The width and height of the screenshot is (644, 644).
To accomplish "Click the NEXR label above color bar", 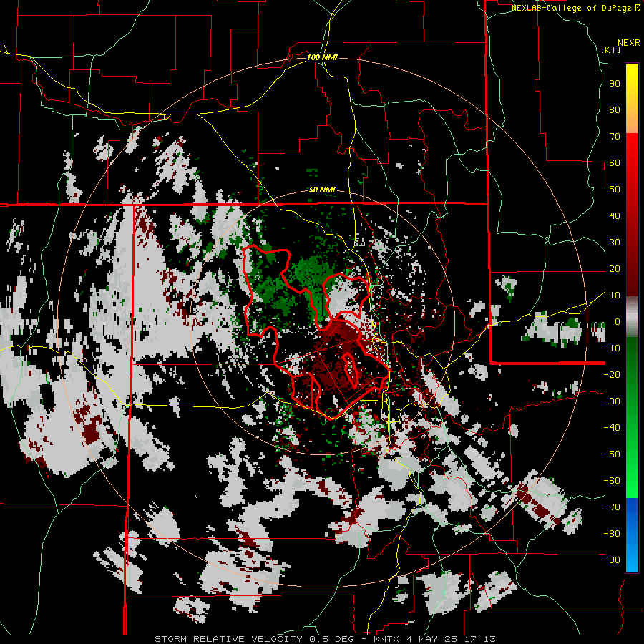I will 629,43.
